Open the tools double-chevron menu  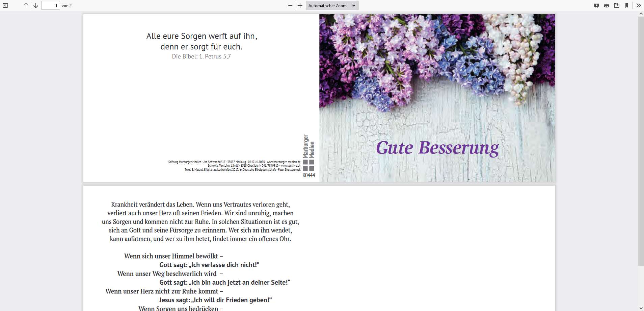pyautogui.click(x=639, y=5)
